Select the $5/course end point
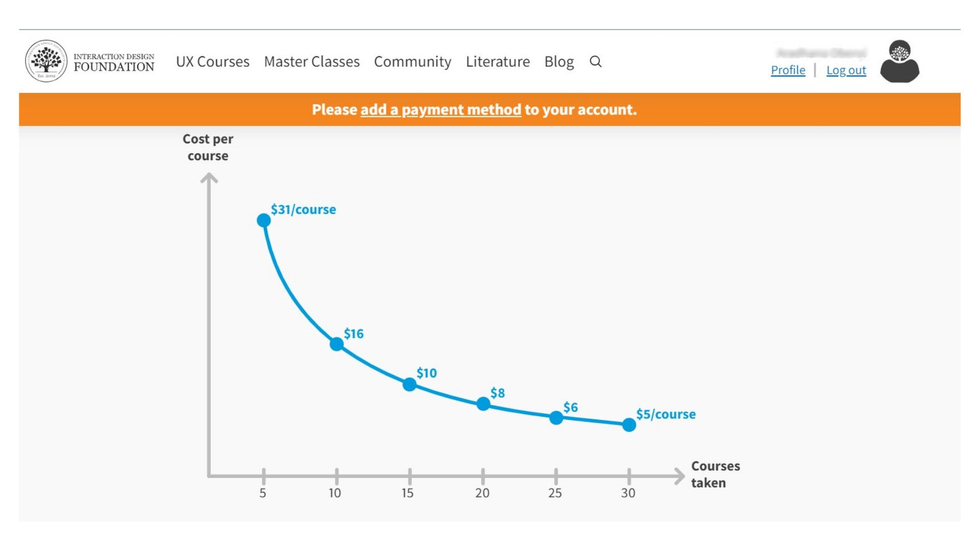The width and height of the screenshot is (980, 551). pos(629,424)
